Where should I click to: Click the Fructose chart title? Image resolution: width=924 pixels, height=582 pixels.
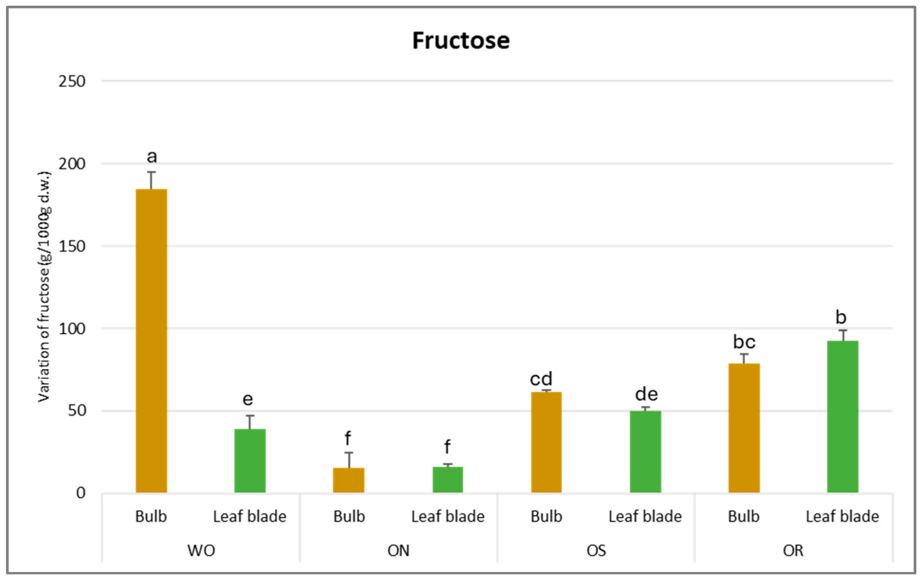[461, 41]
